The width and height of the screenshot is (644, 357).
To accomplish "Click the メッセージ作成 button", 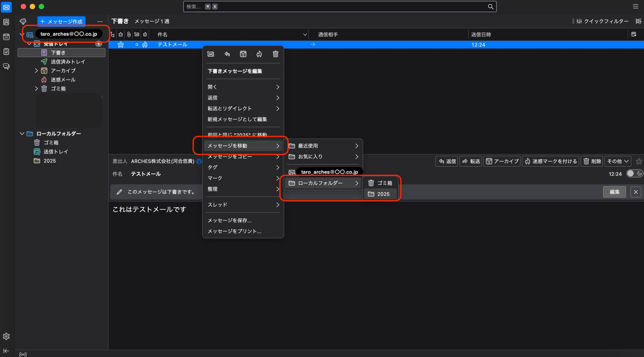I will coord(62,22).
